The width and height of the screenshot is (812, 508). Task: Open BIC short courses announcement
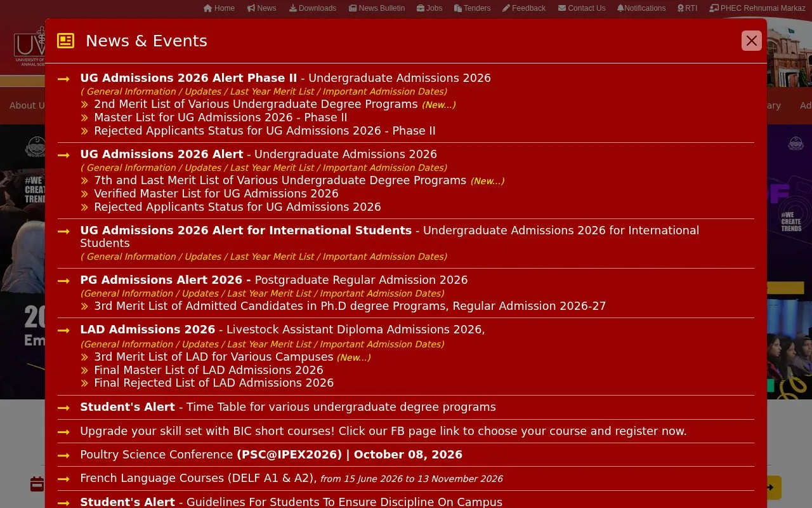[383, 431]
